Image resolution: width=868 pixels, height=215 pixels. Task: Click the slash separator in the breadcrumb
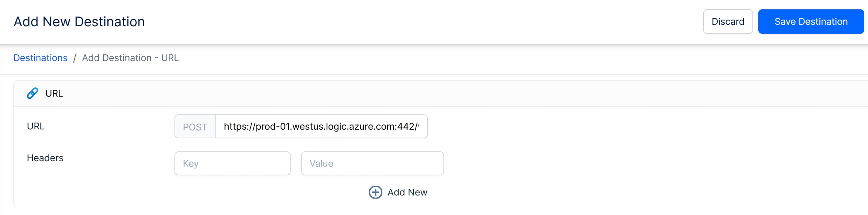click(75, 58)
